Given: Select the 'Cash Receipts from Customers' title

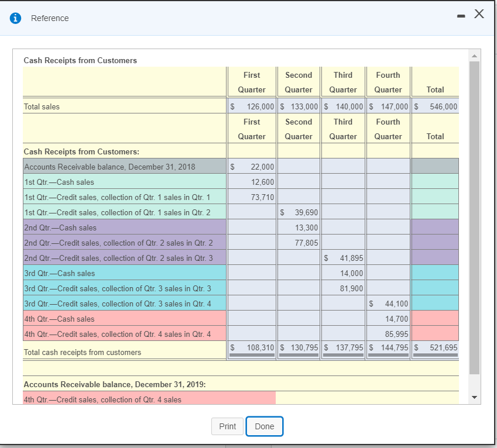Looking at the screenshot, I should tap(80, 60).
